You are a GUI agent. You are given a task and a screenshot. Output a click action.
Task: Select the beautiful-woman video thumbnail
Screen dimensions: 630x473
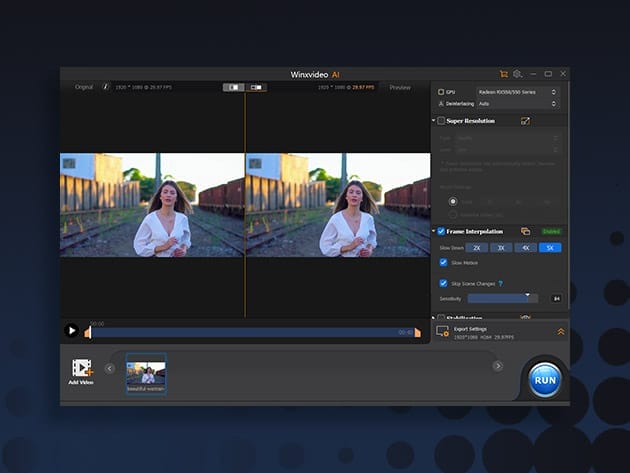tap(146, 371)
